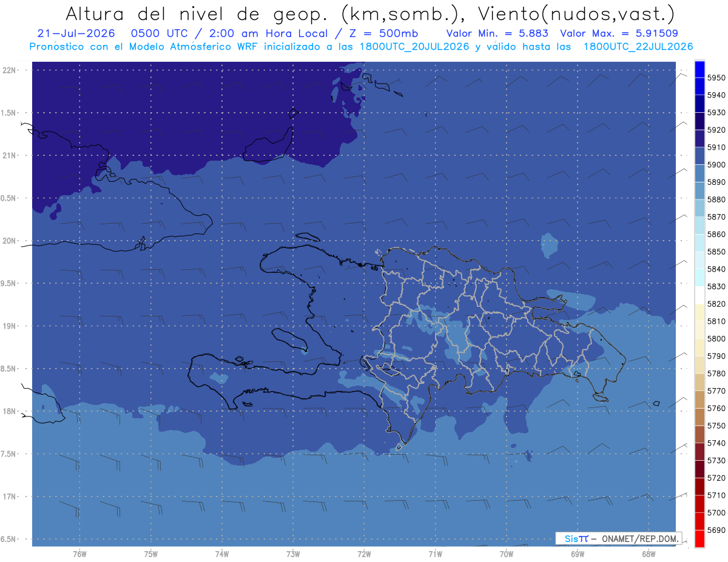Screen dimensions: 728x562
Task: Click the longitude axis label '76W'
Action: tap(79, 554)
